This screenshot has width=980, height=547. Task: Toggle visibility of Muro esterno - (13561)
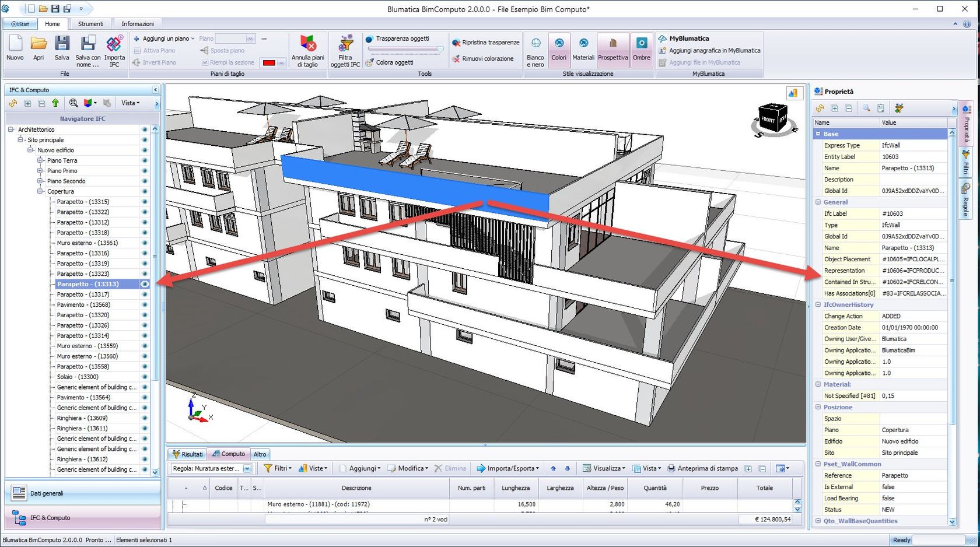point(144,243)
